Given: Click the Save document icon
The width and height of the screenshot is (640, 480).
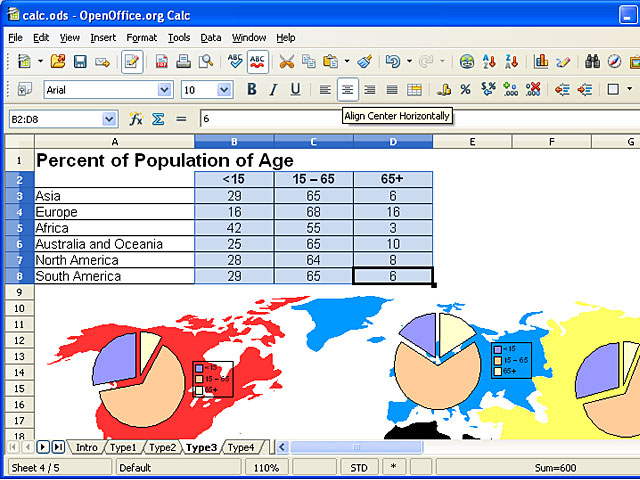Looking at the screenshot, I should (80, 62).
